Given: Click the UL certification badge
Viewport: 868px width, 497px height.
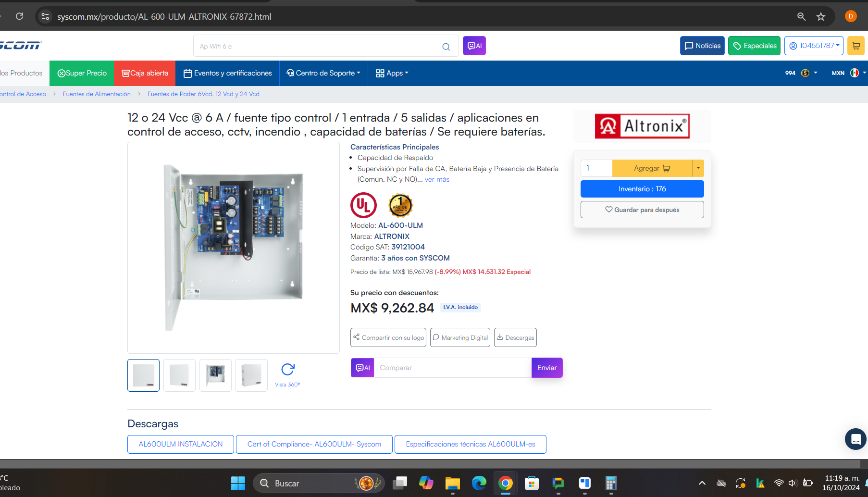Looking at the screenshot, I should click(x=363, y=205).
